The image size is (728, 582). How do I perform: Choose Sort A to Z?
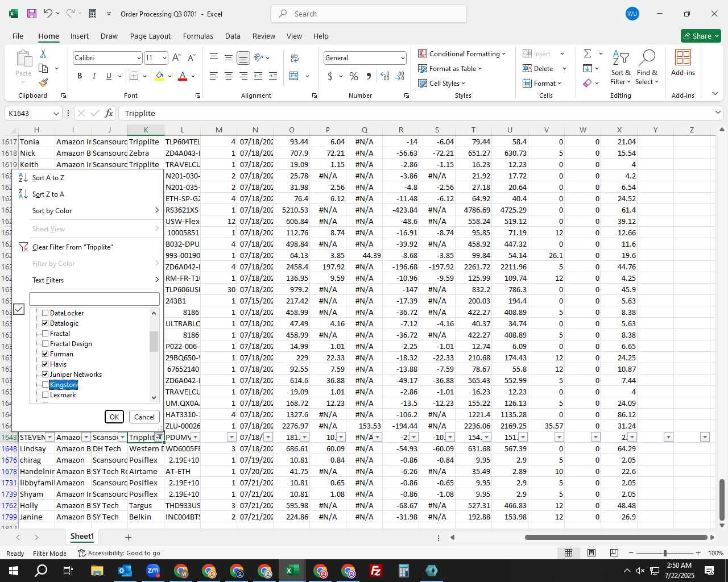coord(88,178)
